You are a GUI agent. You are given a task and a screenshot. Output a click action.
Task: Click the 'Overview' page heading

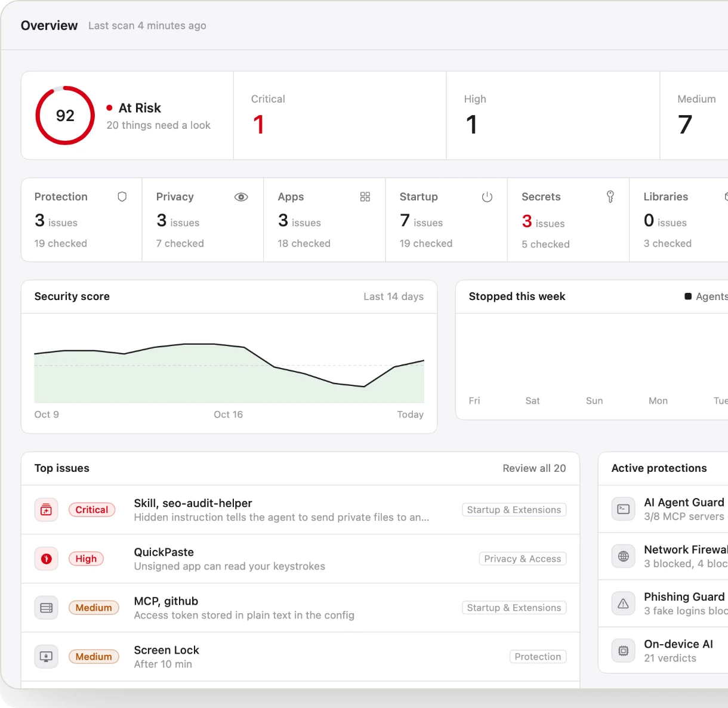[49, 26]
